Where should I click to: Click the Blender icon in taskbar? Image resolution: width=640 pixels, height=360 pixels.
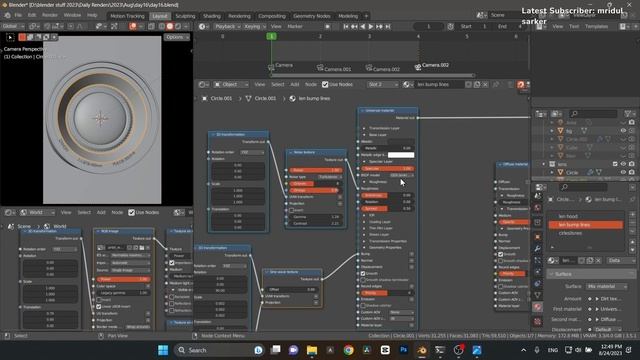tap(422, 350)
